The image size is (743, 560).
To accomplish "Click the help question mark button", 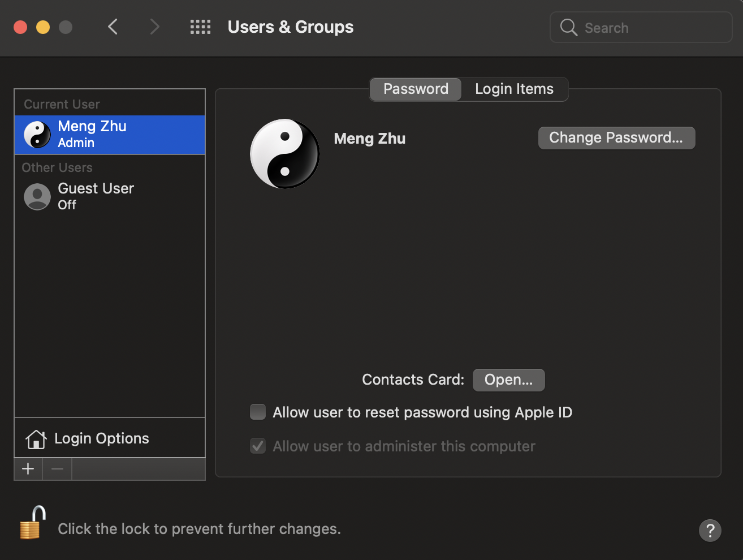I will pyautogui.click(x=710, y=531).
